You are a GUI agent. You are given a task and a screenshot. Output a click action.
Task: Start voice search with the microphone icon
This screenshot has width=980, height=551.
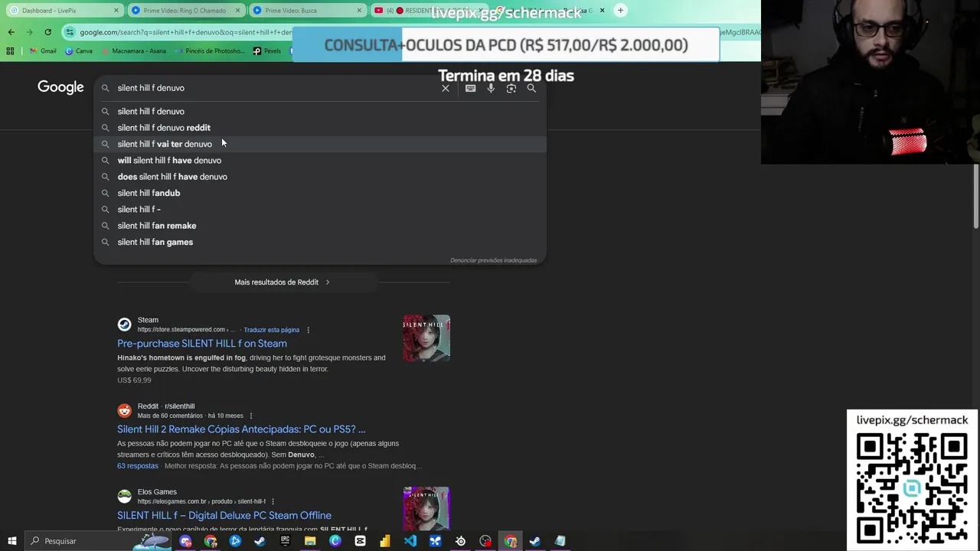point(491,88)
